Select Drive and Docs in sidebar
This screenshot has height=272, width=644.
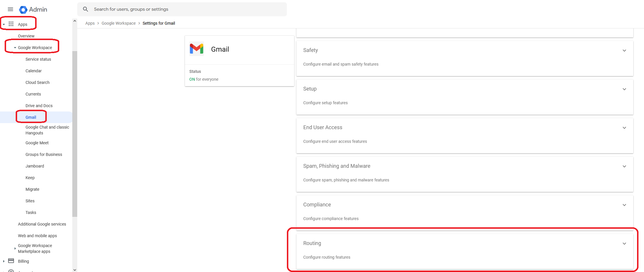coord(39,106)
